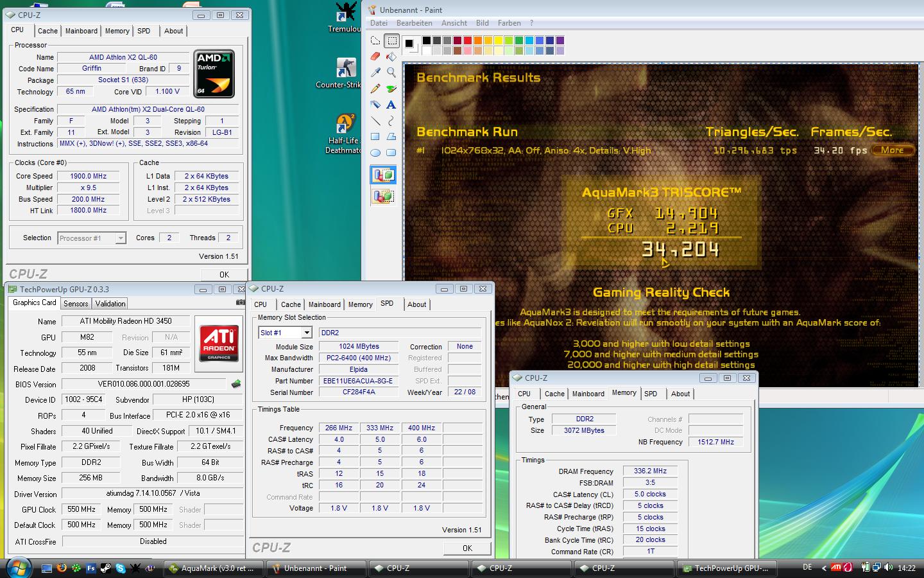Pick the yellow color swatch in Paint
The image size is (924, 578).
(499, 40)
